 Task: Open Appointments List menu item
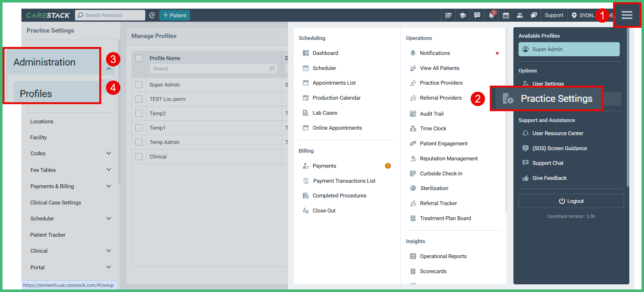[x=334, y=83]
